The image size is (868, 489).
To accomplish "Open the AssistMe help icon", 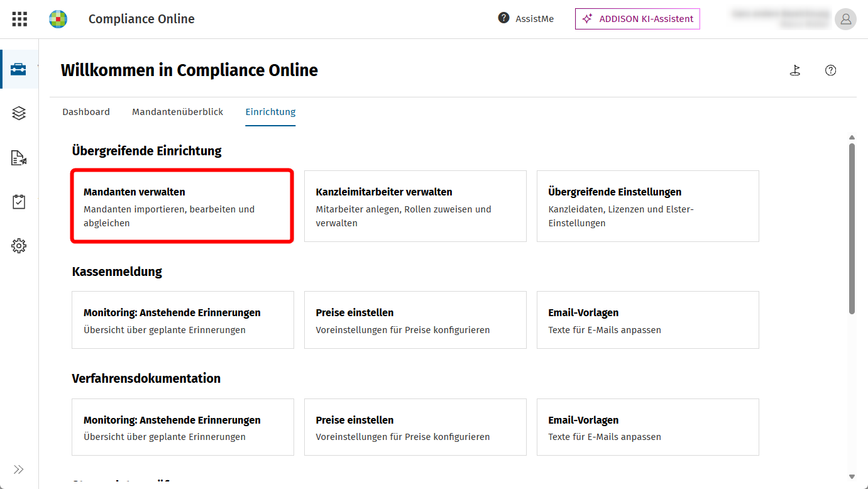I will (503, 18).
